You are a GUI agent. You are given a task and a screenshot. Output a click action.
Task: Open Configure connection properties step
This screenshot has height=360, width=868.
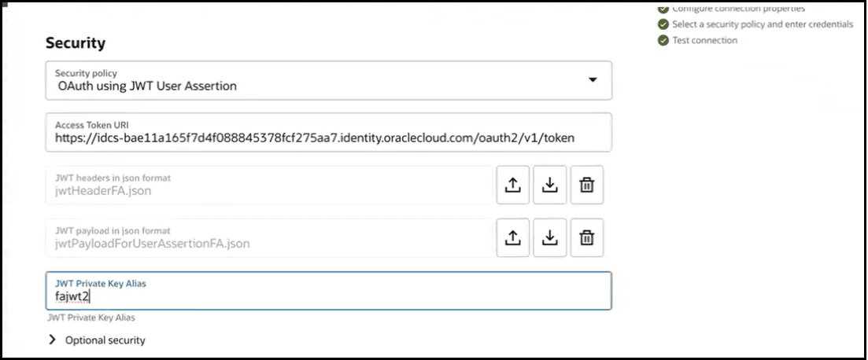737,9
